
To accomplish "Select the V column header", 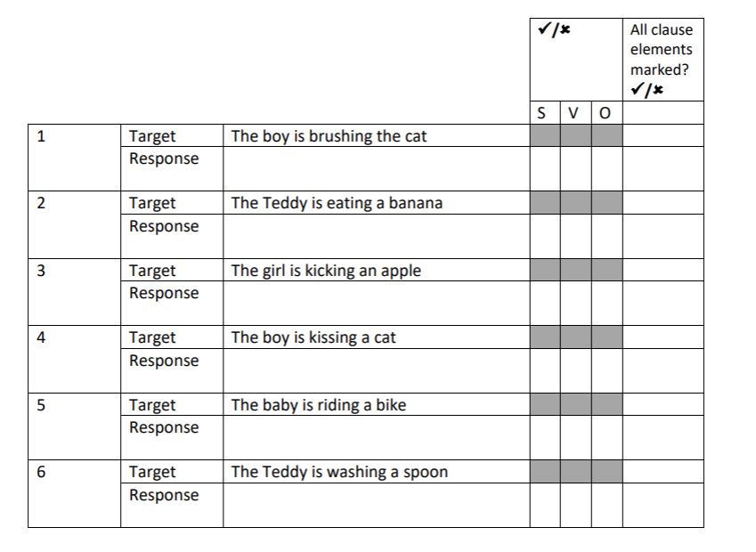I will tap(574, 113).
